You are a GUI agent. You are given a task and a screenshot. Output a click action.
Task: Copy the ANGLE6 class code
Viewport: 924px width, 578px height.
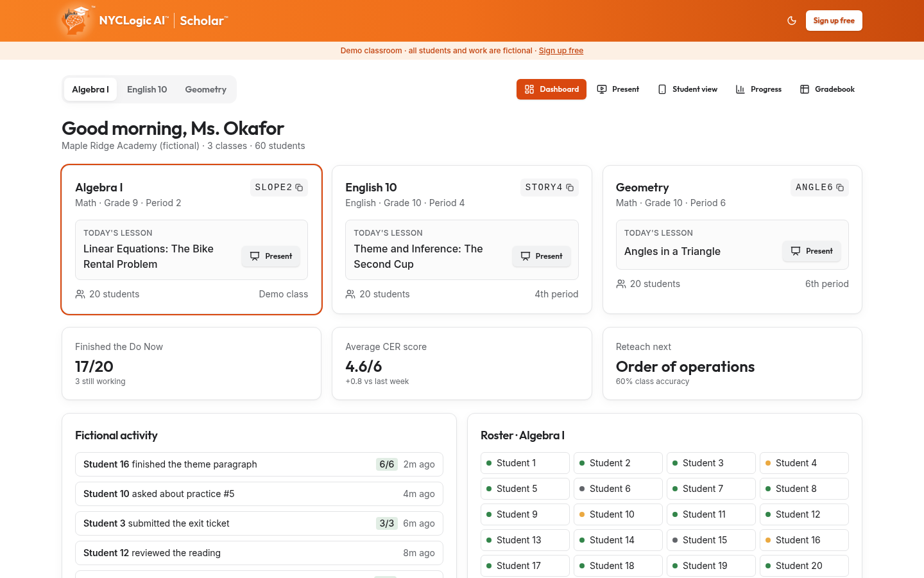point(819,188)
